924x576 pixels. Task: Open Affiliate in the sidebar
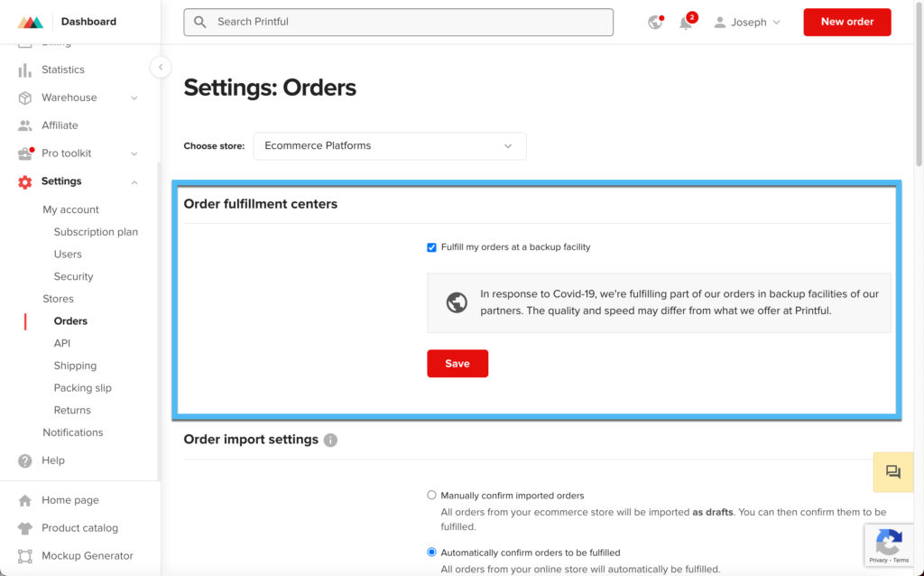60,125
